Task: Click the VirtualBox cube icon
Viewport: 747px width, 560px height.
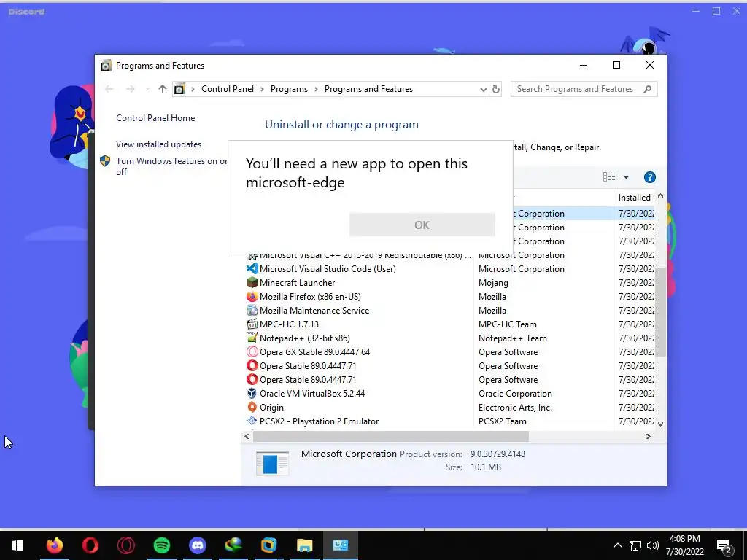Action: click(252, 393)
